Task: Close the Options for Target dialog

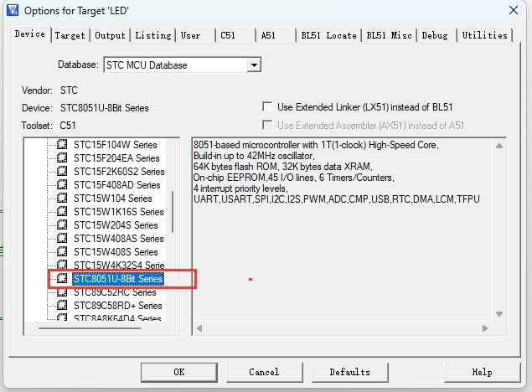Action: pyautogui.click(x=514, y=10)
